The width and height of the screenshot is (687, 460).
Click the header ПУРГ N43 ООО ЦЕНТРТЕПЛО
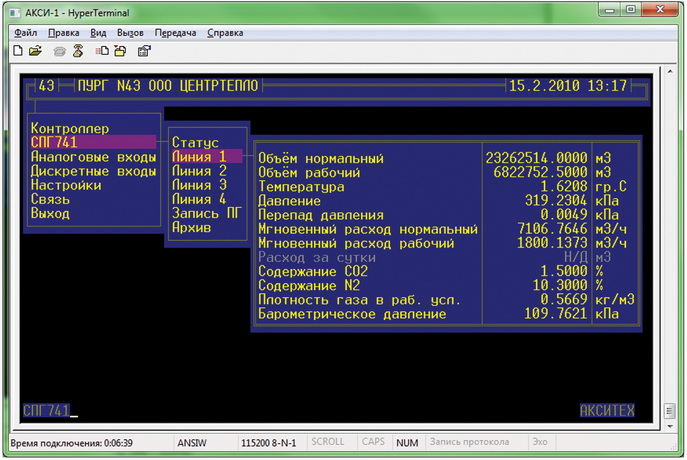pyautogui.click(x=168, y=85)
